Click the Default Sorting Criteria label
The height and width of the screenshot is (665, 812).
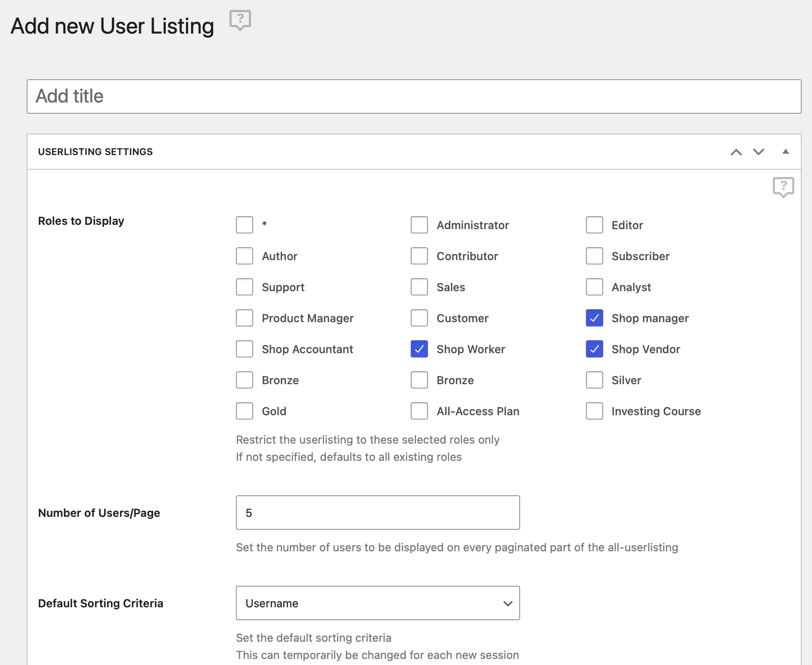101,603
